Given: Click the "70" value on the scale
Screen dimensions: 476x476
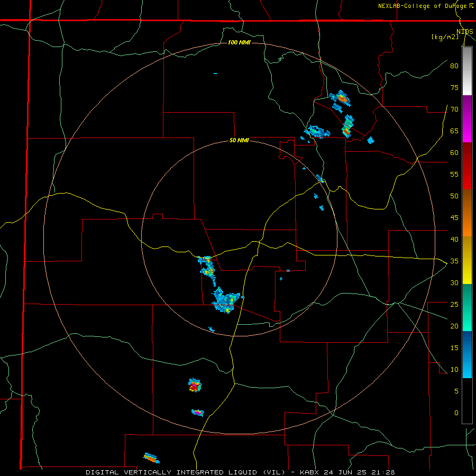Looking at the screenshot, I should coord(454,109).
